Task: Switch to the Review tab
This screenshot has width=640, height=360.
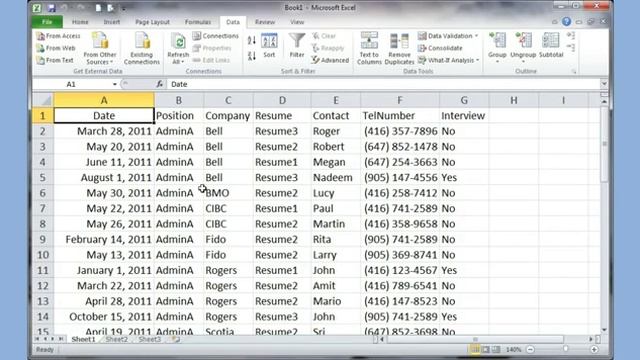Action: tap(265, 22)
